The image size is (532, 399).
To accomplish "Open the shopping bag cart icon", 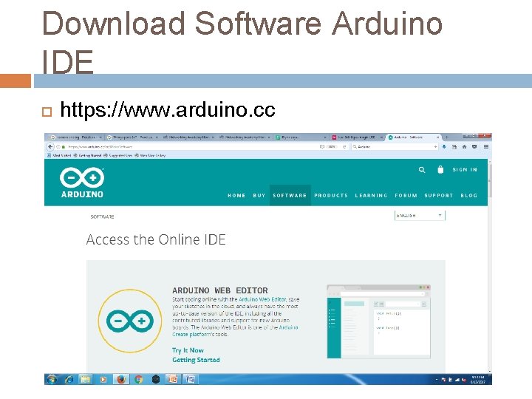I will click(x=440, y=169).
